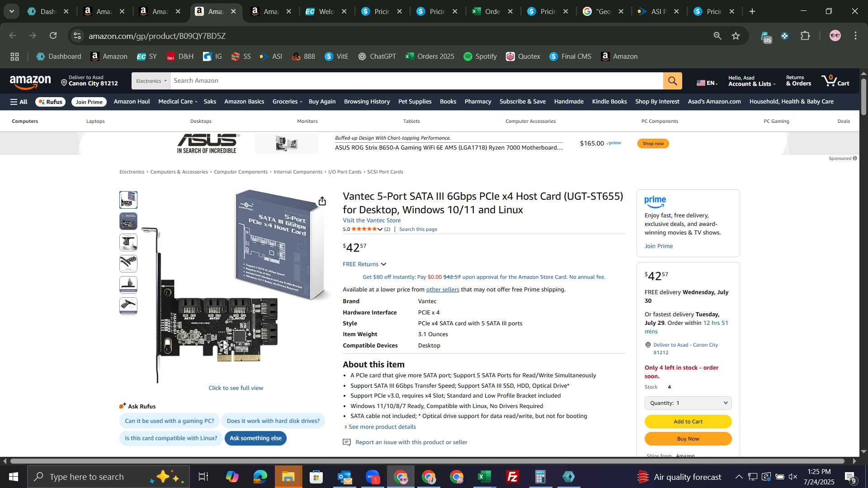Open Outlook from the taskbar

344,477
